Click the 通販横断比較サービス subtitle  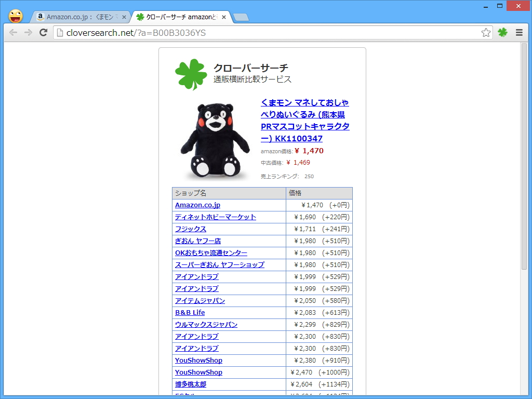click(252, 79)
